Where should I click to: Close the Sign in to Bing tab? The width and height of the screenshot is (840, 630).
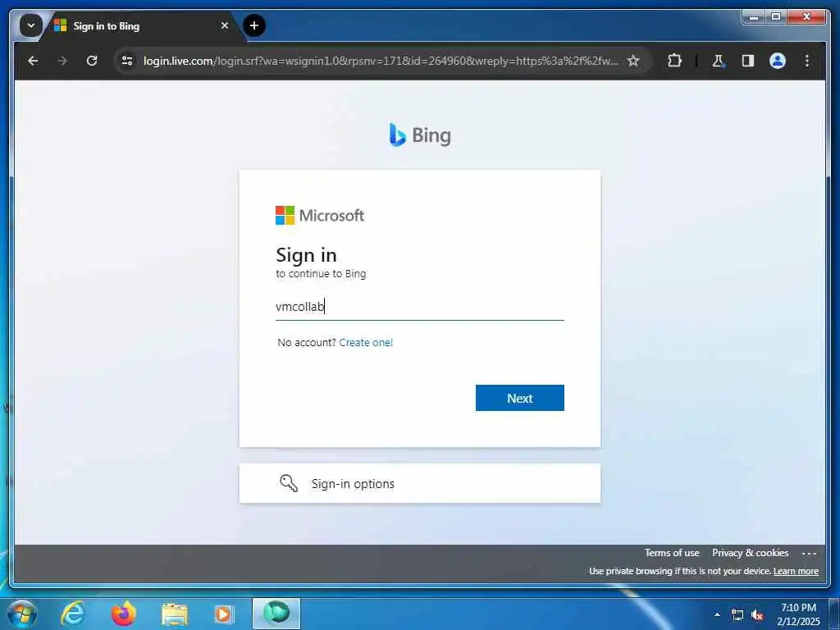pyautogui.click(x=225, y=25)
